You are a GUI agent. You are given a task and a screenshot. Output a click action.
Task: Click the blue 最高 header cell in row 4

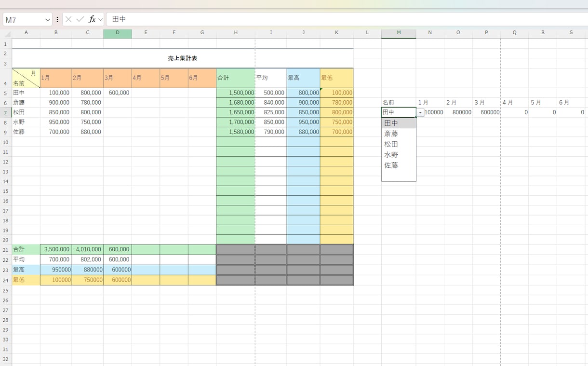pyautogui.click(x=303, y=78)
